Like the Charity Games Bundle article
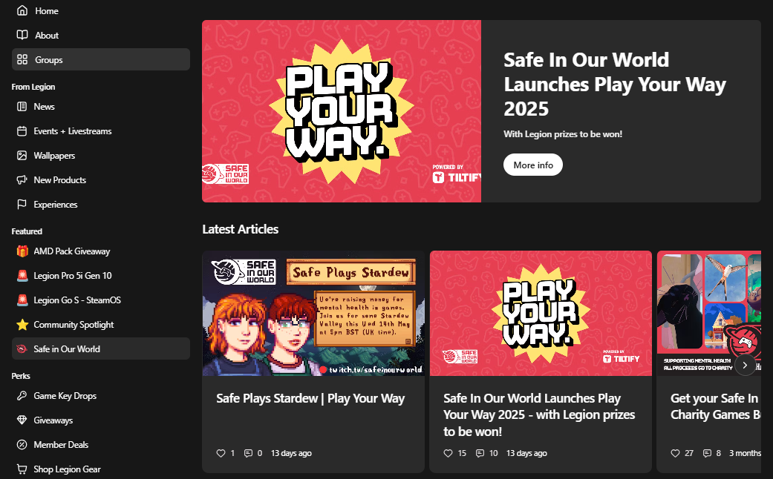Screen dimensions: 773x479 pos(675,453)
